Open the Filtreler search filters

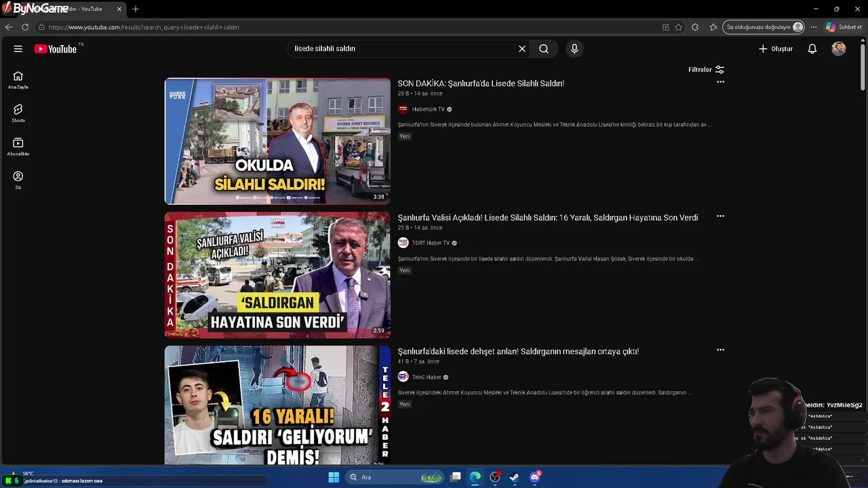click(707, 70)
